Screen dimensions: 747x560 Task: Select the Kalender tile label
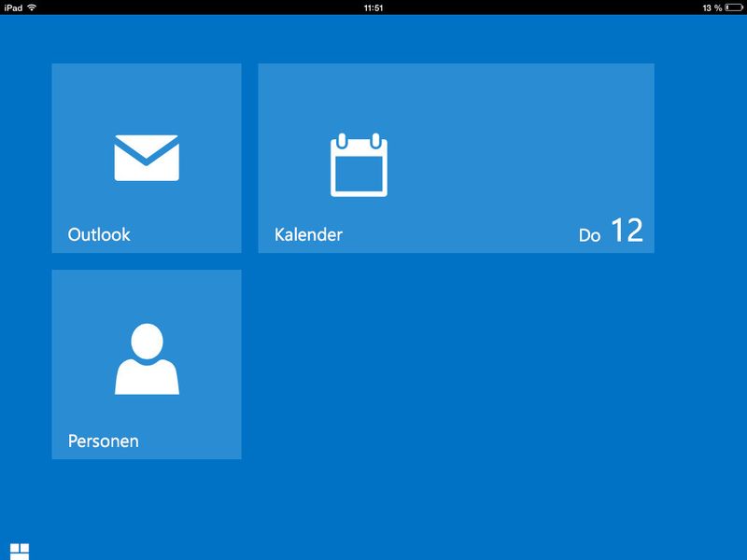coord(308,234)
